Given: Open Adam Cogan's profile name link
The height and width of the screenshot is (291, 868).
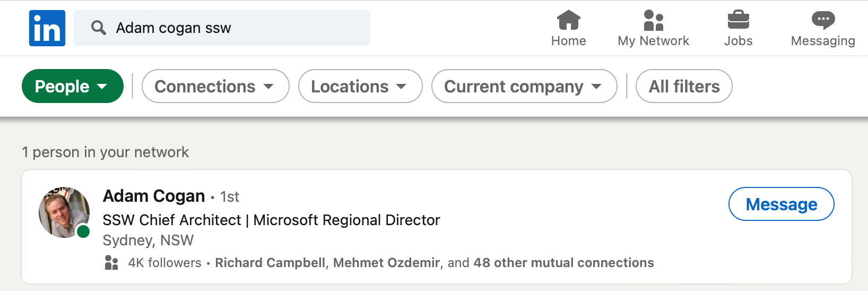Looking at the screenshot, I should coord(154,196).
